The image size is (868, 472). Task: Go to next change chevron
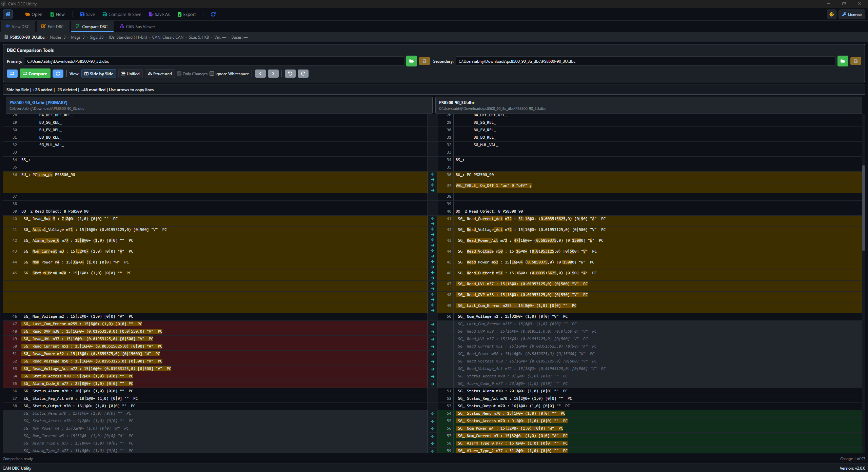(x=273, y=74)
